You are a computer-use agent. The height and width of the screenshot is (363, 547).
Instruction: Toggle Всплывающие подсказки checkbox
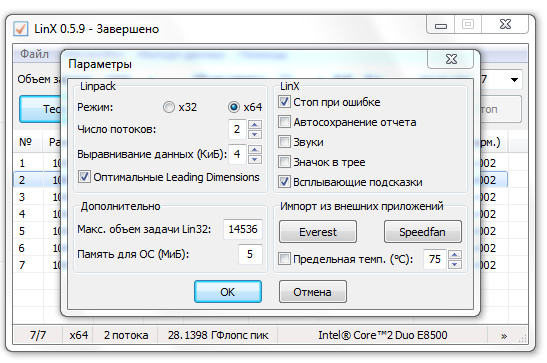pyautogui.click(x=284, y=182)
